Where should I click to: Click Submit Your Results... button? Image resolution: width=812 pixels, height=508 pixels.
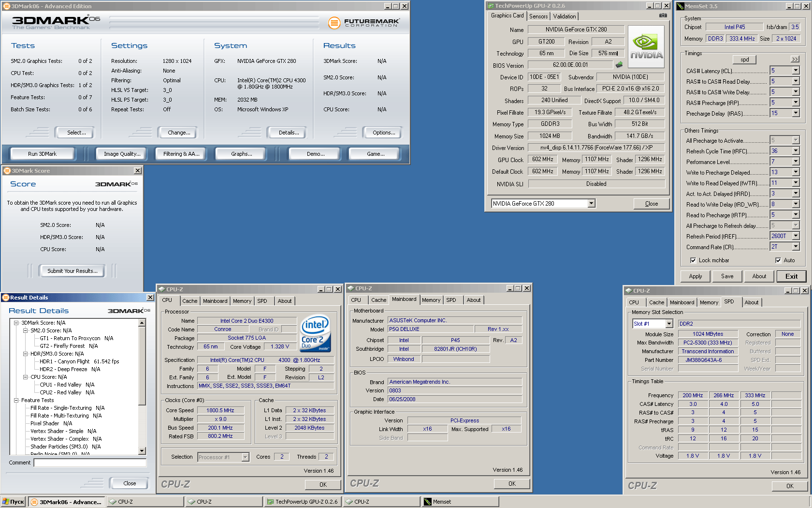tap(72, 271)
